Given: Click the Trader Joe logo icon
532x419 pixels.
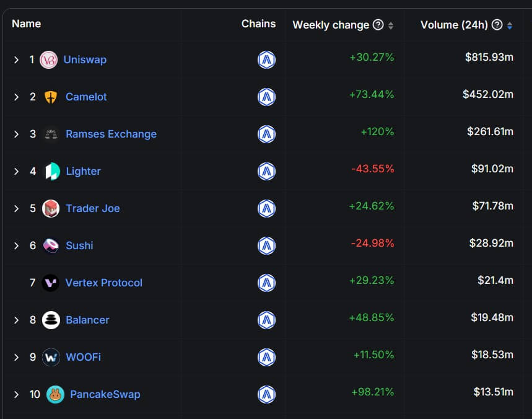Looking at the screenshot, I should pos(51,208).
